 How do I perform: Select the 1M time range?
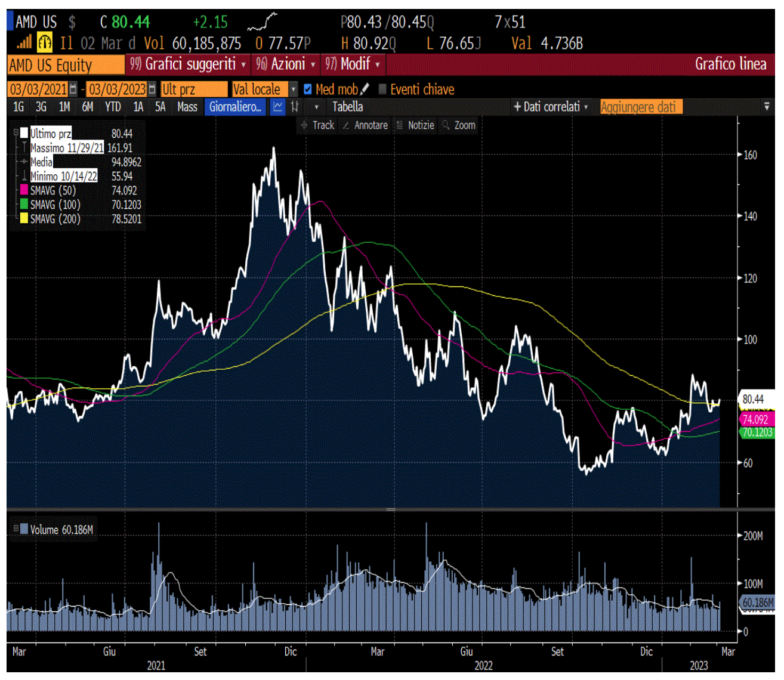pos(64,107)
